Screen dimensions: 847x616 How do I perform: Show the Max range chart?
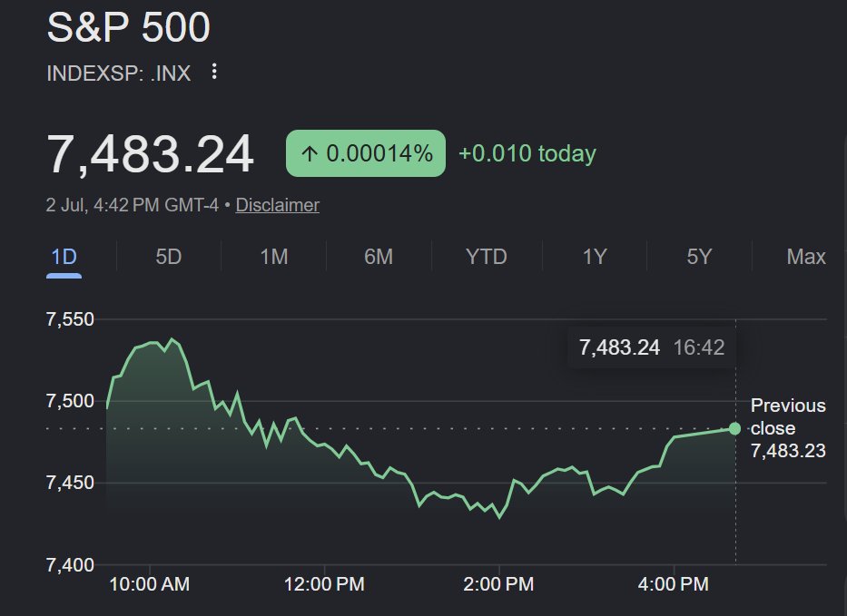[806, 257]
